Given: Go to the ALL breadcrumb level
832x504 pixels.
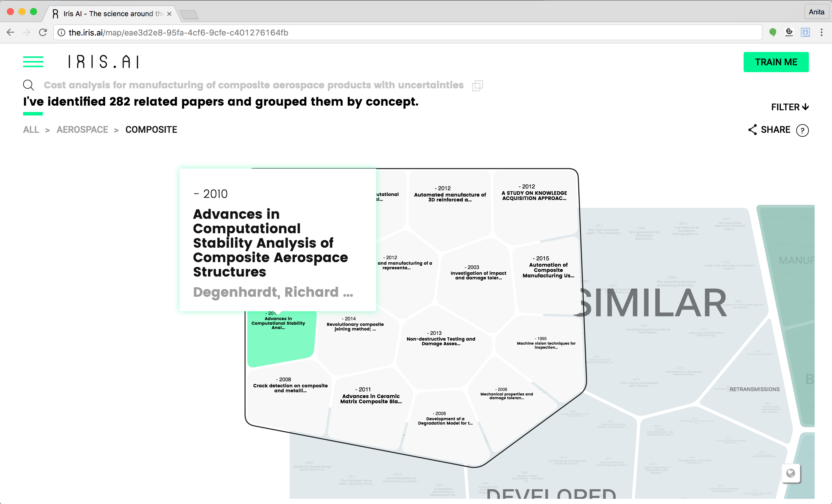Looking at the screenshot, I should [31, 130].
